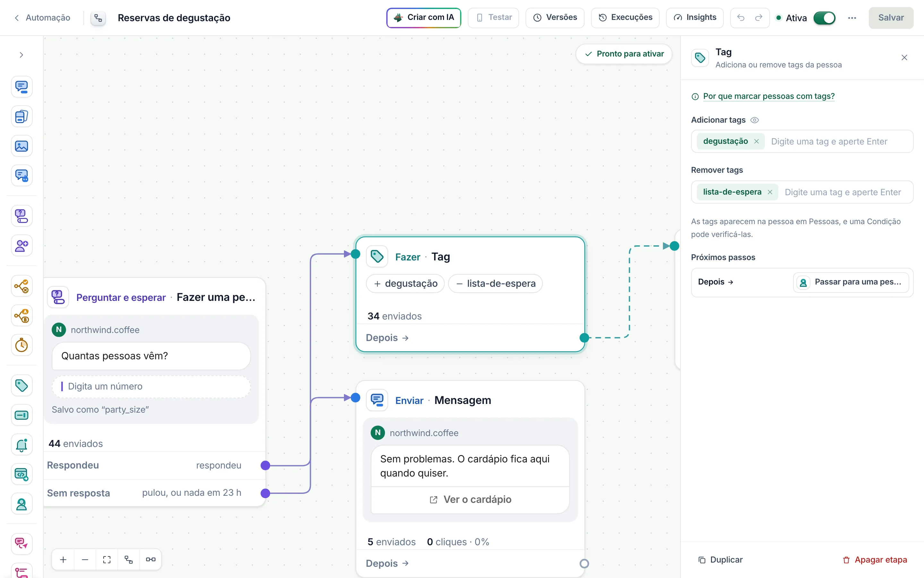Click the Ver o cardápio button
The height and width of the screenshot is (578, 924).
point(470,500)
